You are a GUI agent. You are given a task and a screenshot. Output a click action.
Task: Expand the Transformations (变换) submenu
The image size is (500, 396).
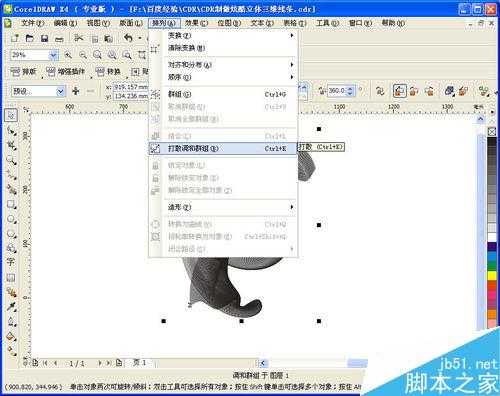tap(229, 35)
